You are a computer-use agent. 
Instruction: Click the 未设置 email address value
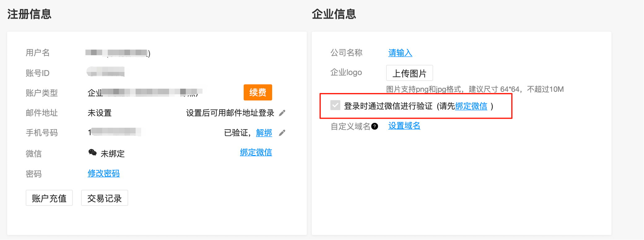(100, 113)
